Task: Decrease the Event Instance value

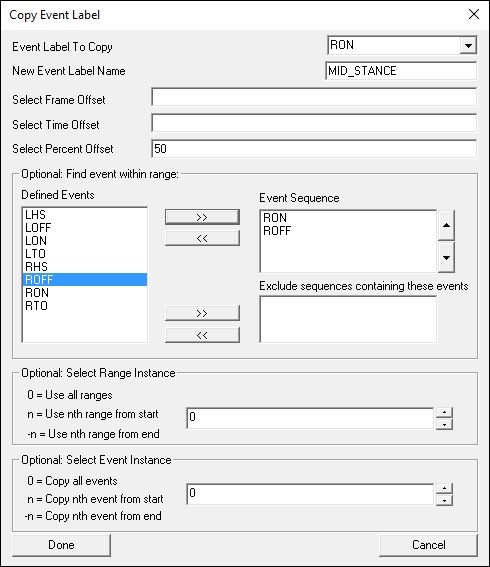Action: click(x=444, y=500)
